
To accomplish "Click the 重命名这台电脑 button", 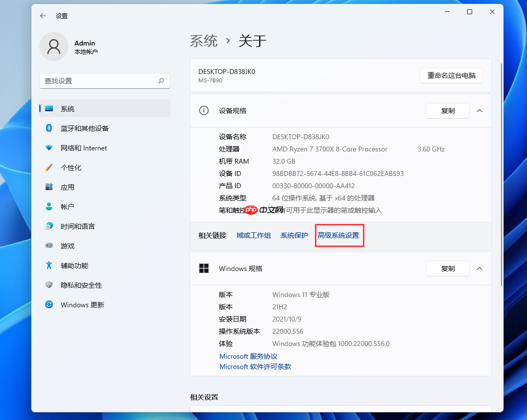I will click(451, 75).
